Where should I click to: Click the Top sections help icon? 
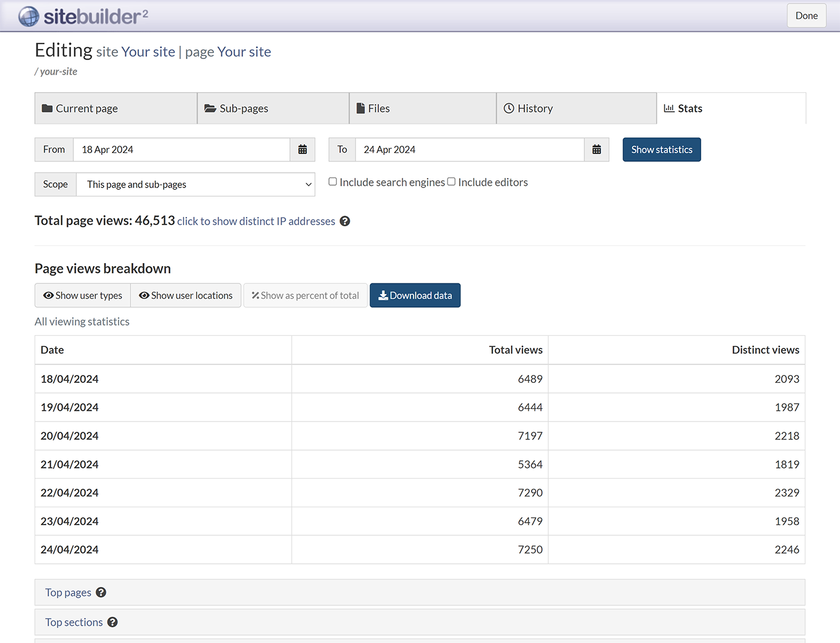(113, 622)
